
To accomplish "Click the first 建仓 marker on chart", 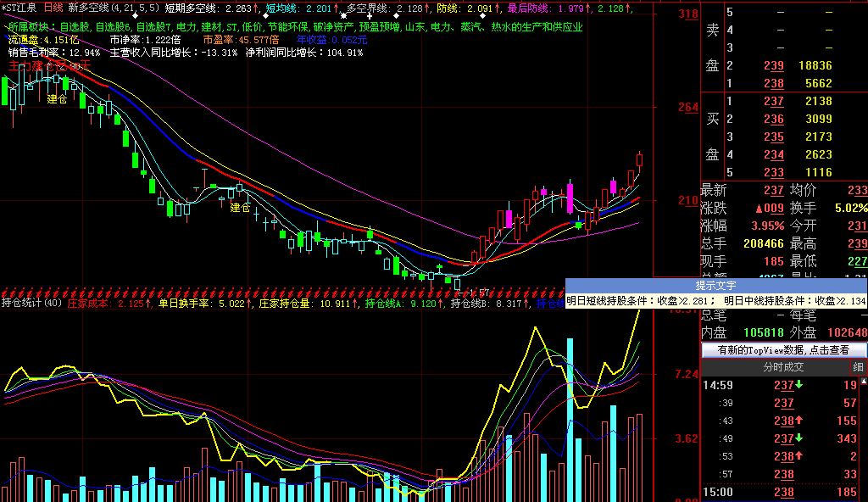I will coord(57,99).
